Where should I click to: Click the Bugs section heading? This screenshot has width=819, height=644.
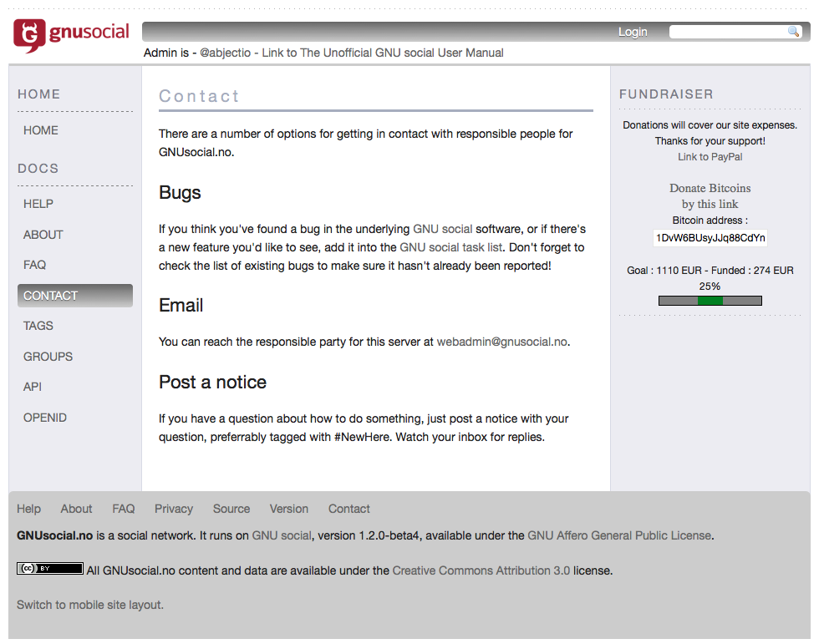click(180, 193)
